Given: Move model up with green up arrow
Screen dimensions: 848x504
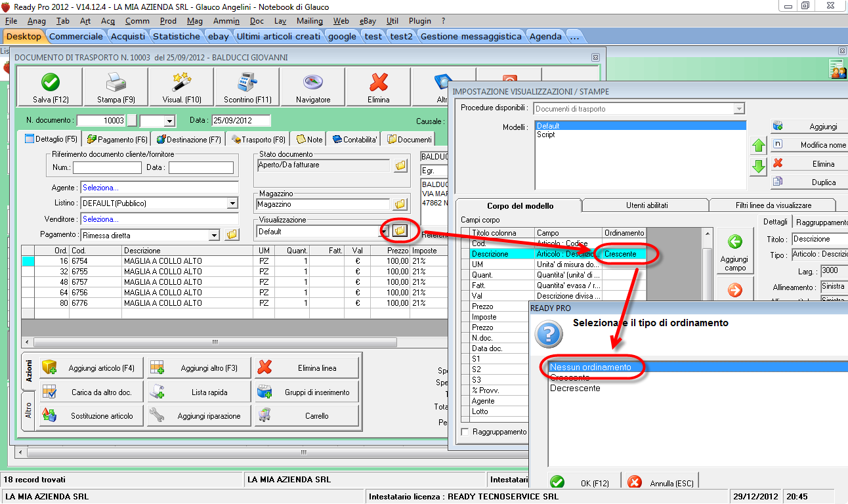Looking at the screenshot, I should [758, 146].
